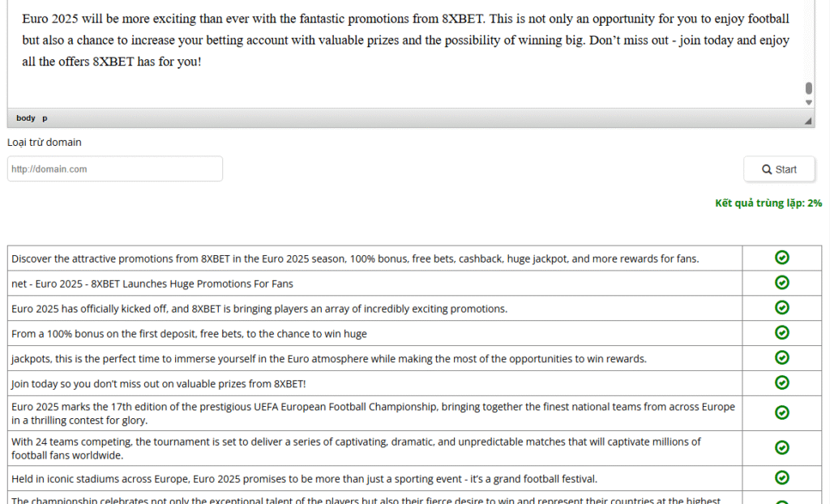This screenshot has height=504, width=830.
Task: Click the editor scrollbar down arrow
Action: coord(808,103)
